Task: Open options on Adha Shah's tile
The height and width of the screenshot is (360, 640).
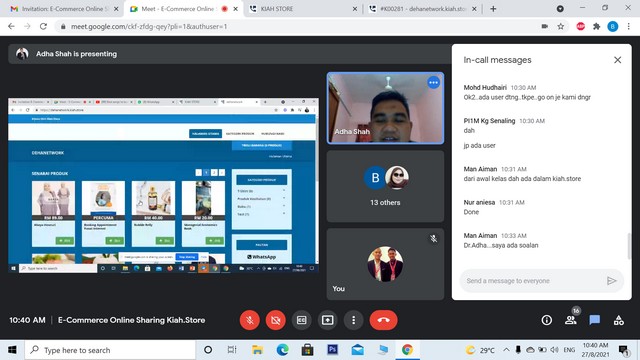Action: [x=433, y=83]
